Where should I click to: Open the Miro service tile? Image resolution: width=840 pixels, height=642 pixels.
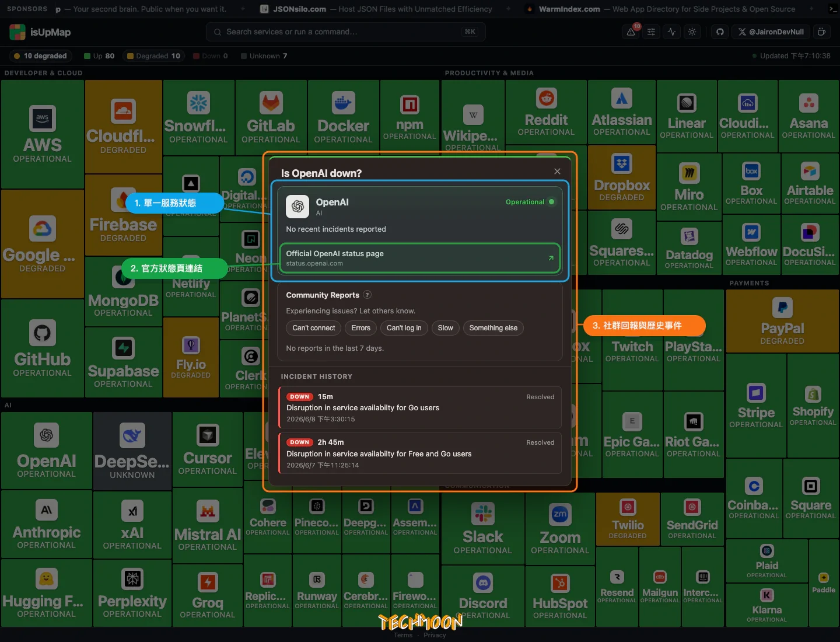tap(689, 187)
